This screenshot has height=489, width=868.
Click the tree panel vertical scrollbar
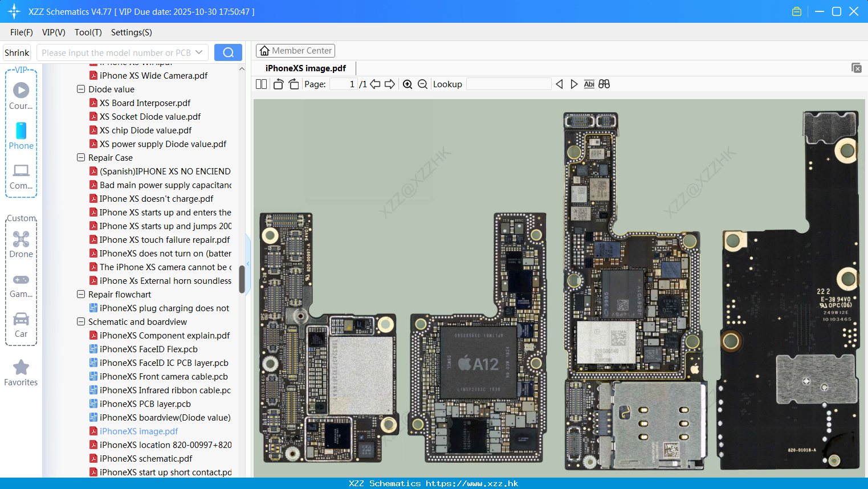pos(242,279)
